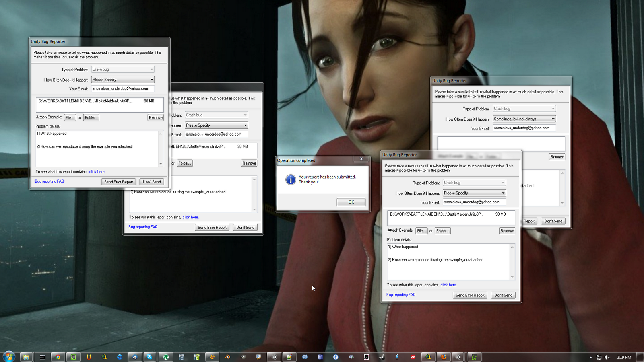Viewport: 644px width, 362px height.
Task: Close the Operation completed dialog with X
Action: coord(361,159)
